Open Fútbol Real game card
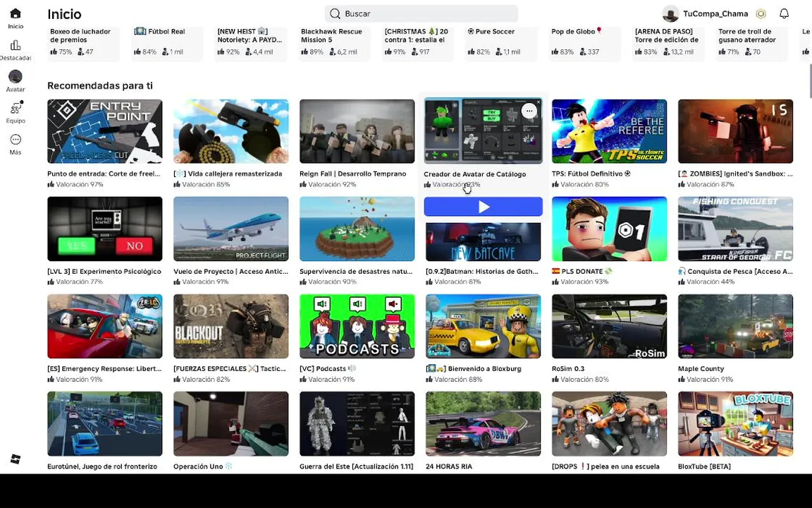The image size is (812, 508). coord(167,42)
